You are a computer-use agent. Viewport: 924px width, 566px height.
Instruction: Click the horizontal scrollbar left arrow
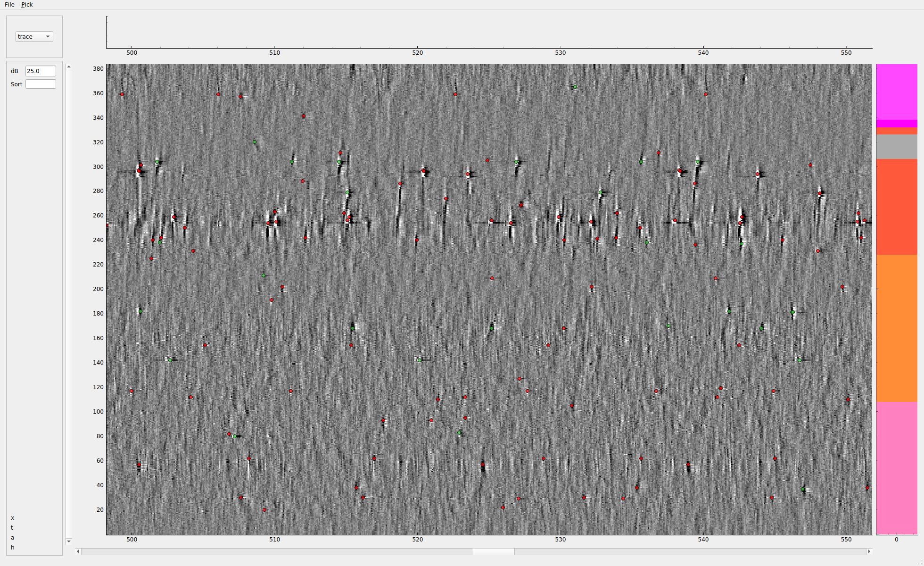(x=78, y=551)
